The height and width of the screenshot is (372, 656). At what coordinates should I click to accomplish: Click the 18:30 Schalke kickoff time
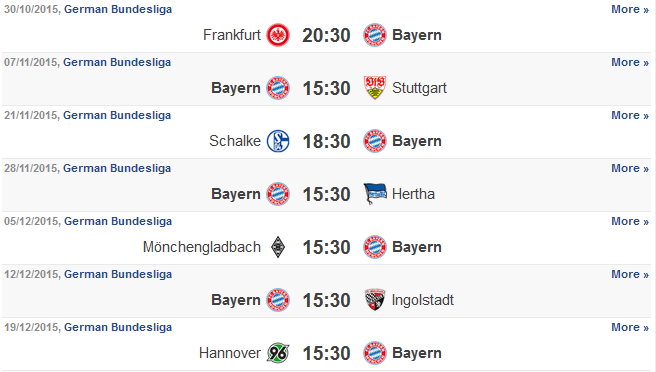pyautogui.click(x=326, y=141)
